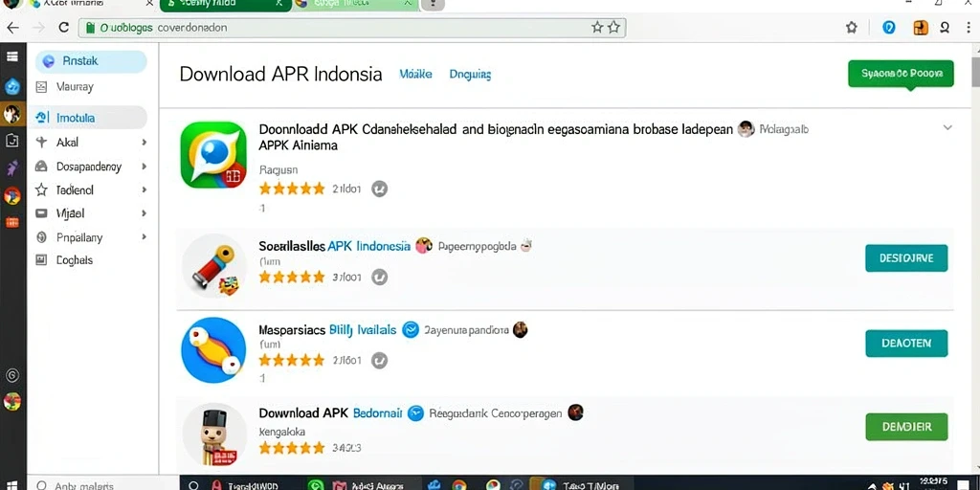Open the Moaike link in header
Image resolution: width=980 pixels, height=490 pixels.
click(x=415, y=74)
